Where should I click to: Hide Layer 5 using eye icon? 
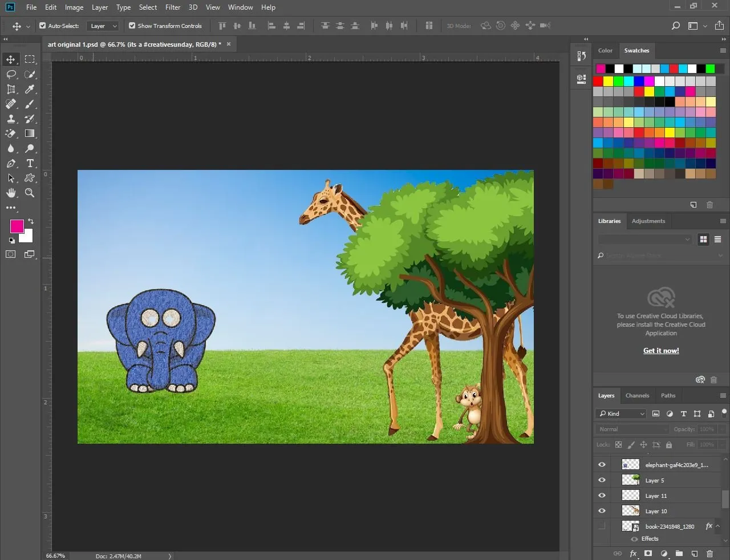coord(602,480)
